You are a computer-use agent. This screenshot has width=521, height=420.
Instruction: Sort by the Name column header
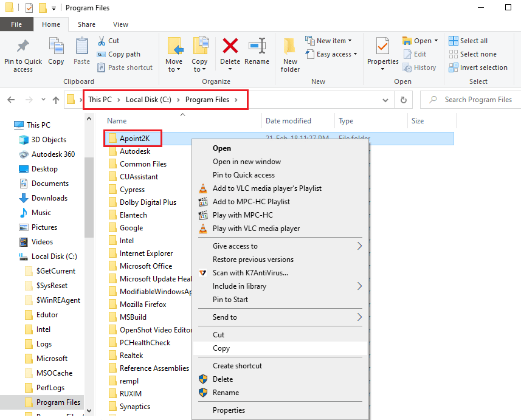117,121
